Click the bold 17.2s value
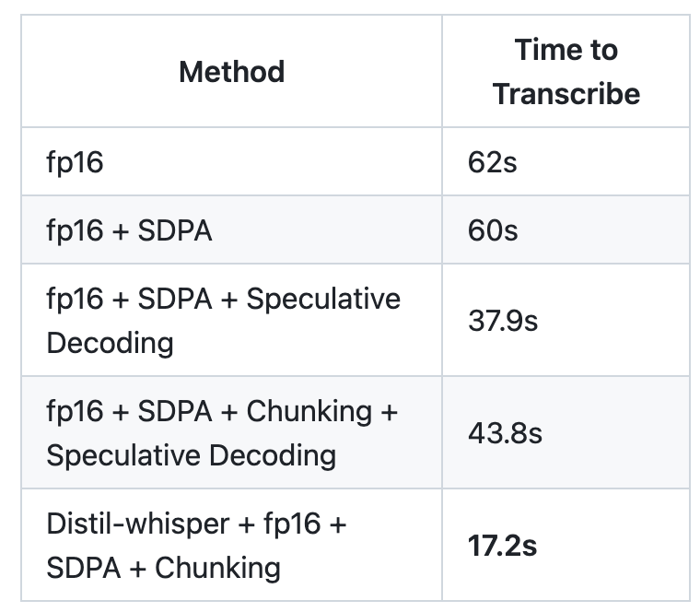 coord(502,546)
